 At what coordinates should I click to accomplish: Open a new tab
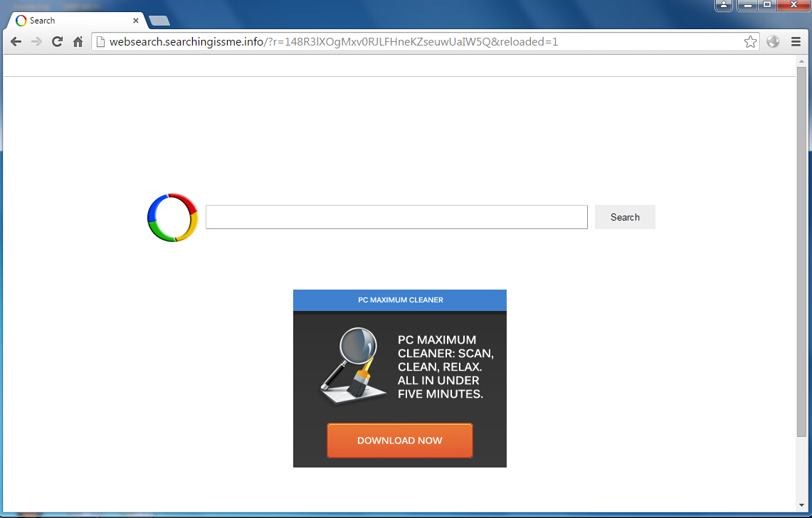(x=159, y=21)
